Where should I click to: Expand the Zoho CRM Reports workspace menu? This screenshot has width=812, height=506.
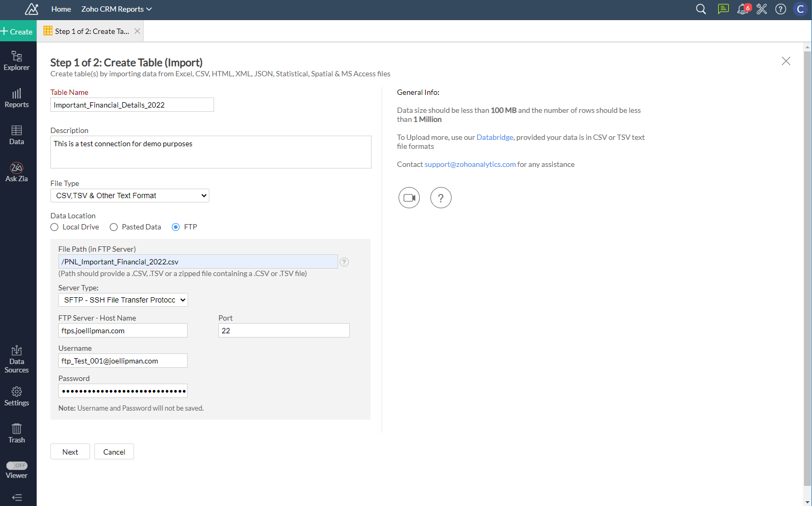(x=116, y=9)
